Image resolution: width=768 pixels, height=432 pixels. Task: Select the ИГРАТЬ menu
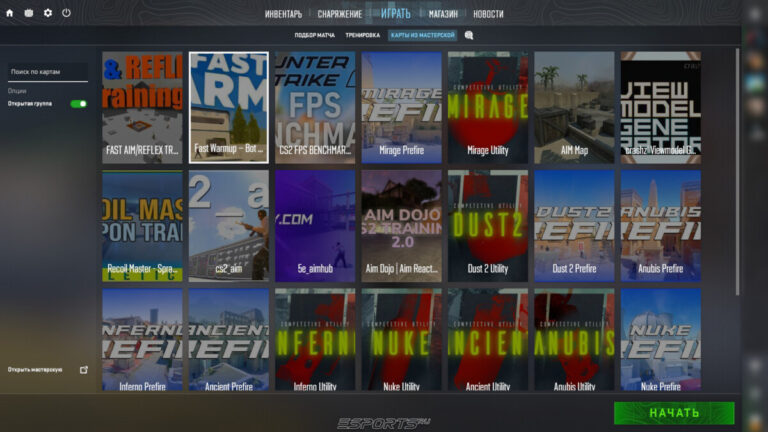point(396,14)
